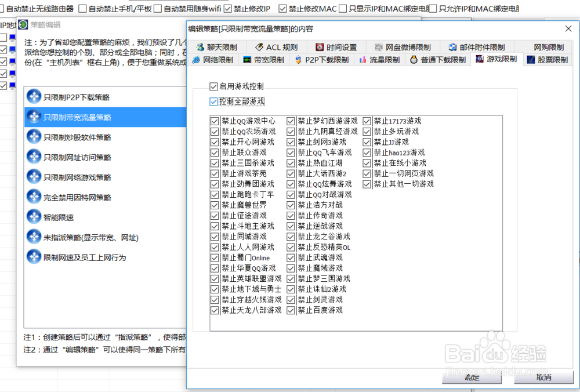Uncheck 禁止传奇游戏
The height and width of the screenshot is (392, 580).
[x=291, y=215]
